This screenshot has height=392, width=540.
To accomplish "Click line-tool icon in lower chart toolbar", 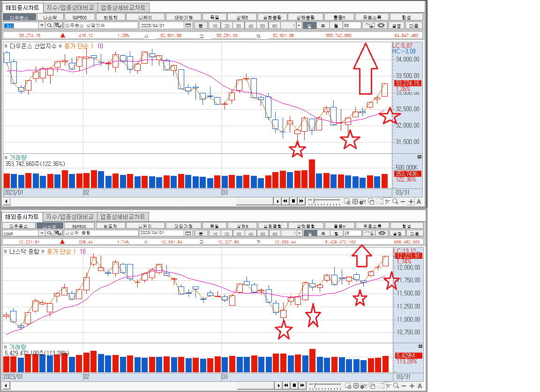I will [x=369, y=233].
